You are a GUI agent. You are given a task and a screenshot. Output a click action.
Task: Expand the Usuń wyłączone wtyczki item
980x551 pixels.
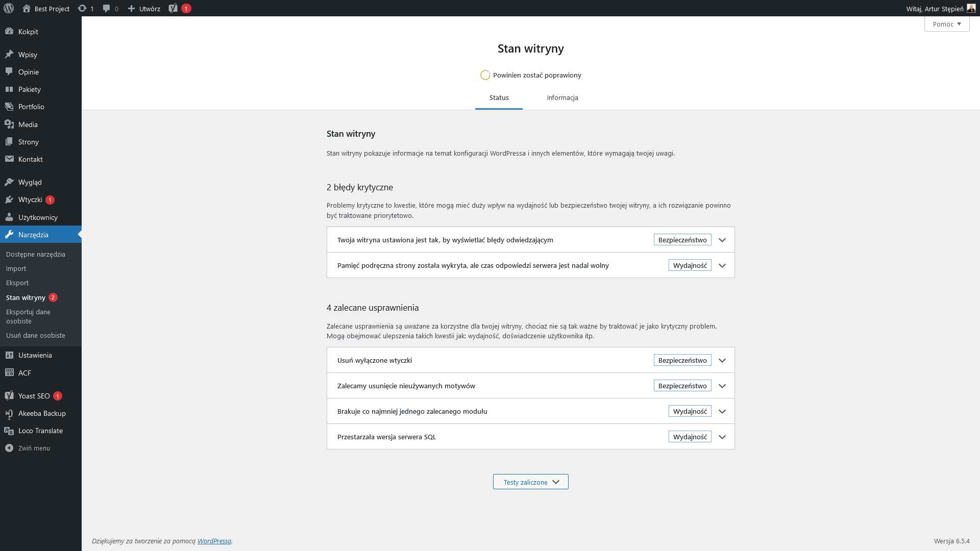(x=722, y=360)
